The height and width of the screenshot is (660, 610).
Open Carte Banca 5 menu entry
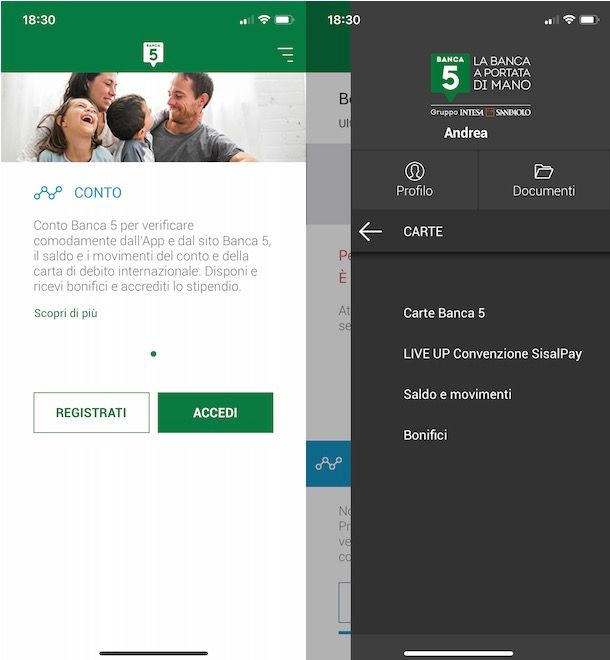[444, 313]
